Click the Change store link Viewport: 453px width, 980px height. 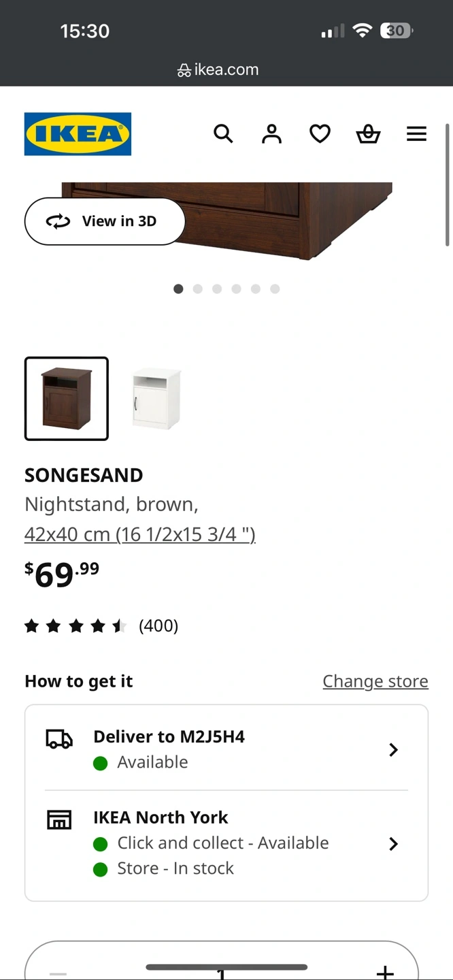pyautogui.click(x=375, y=681)
